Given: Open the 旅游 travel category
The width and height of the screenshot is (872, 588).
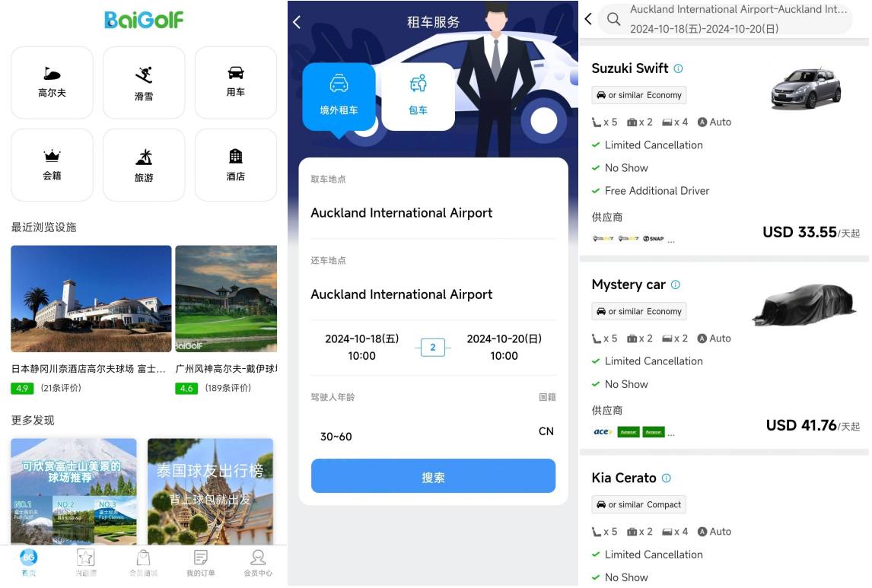Looking at the screenshot, I should [x=144, y=164].
